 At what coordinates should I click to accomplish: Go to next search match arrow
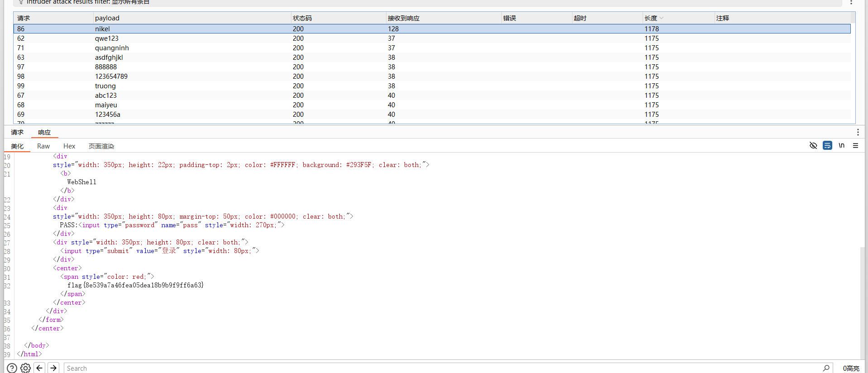click(x=53, y=368)
